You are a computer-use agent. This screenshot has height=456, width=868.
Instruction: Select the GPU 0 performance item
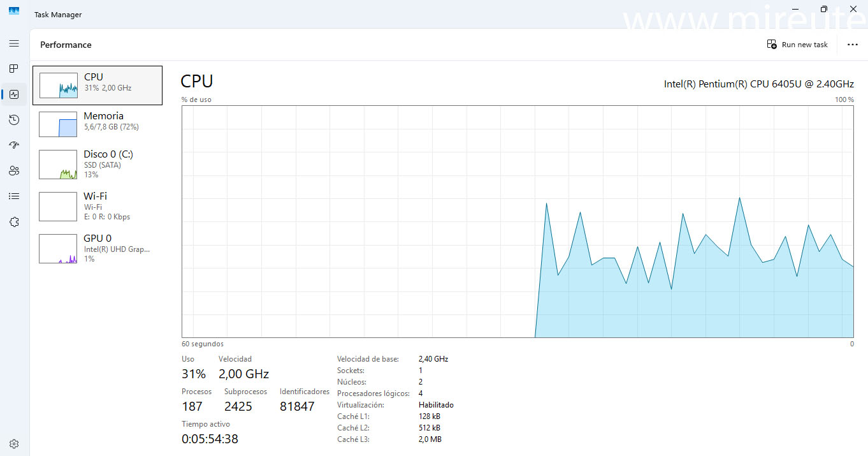point(98,249)
